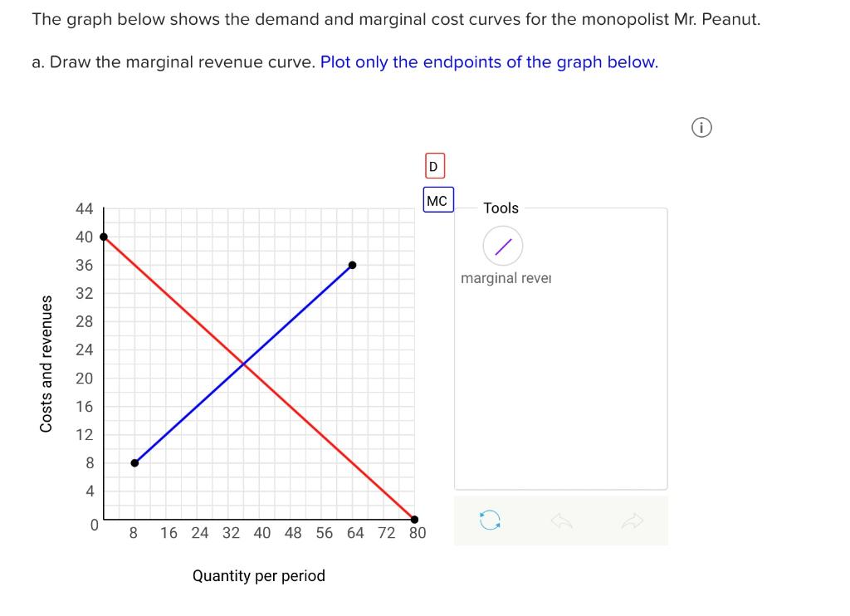Click the demand curve endpoint at price 40
This screenshot has width=850, height=616.
[103, 237]
